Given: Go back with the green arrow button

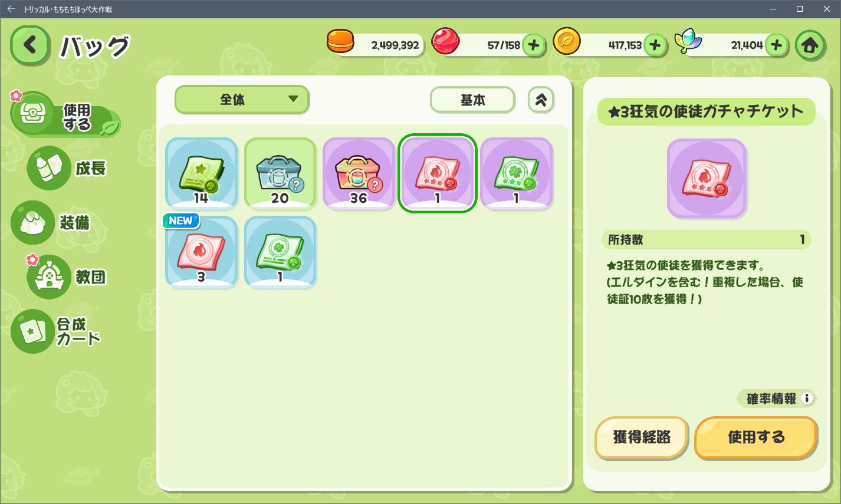Looking at the screenshot, I should click(x=30, y=45).
